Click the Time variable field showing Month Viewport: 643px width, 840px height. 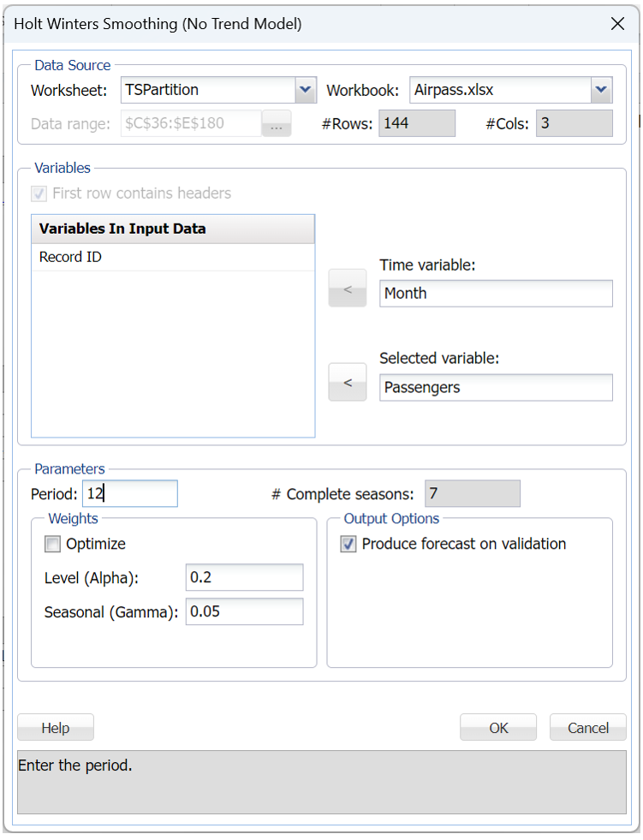click(x=496, y=294)
